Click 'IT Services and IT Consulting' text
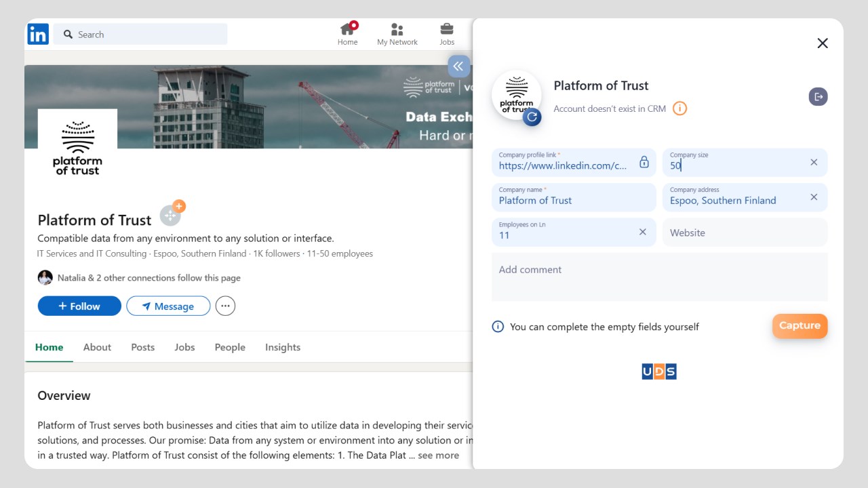Screen dimensions: 868x488 tap(92, 253)
